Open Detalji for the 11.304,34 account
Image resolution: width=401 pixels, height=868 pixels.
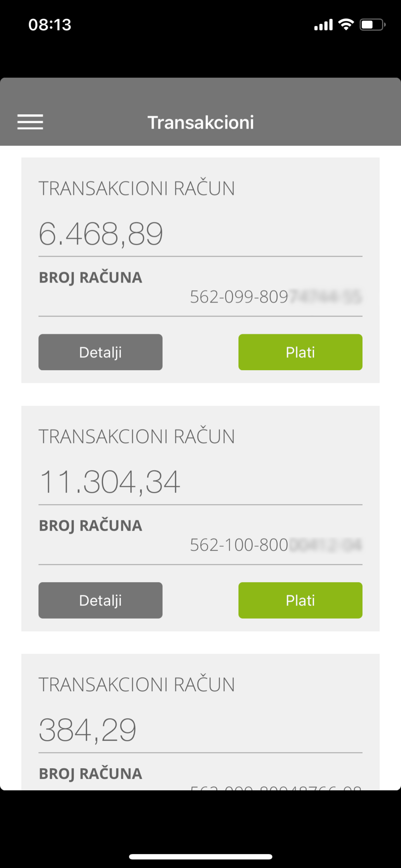click(100, 600)
